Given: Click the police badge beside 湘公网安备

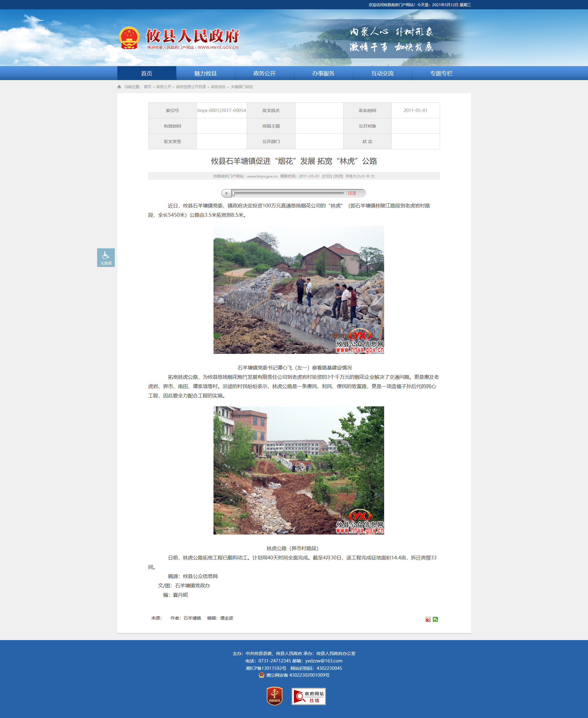Looking at the screenshot, I should pyautogui.click(x=262, y=675).
